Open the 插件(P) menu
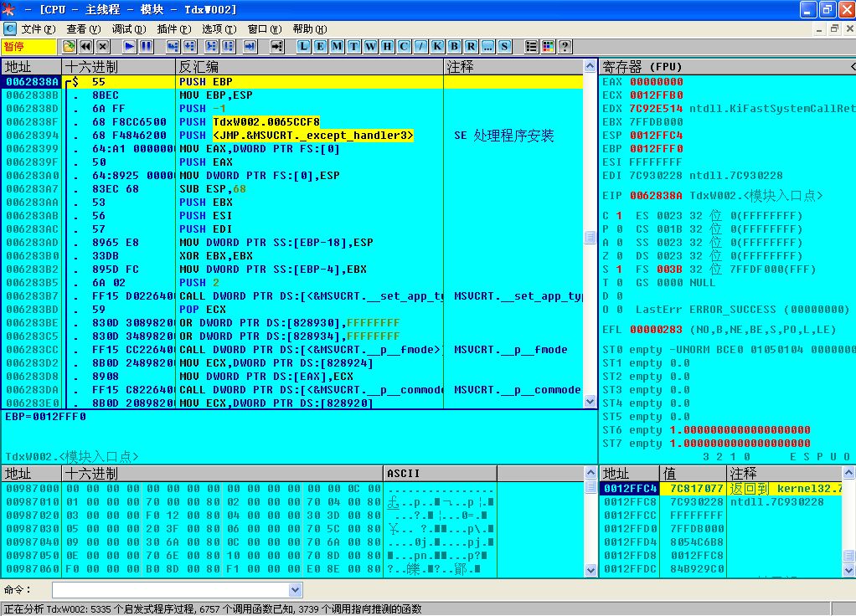This screenshot has height=616, width=856. (174, 29)
